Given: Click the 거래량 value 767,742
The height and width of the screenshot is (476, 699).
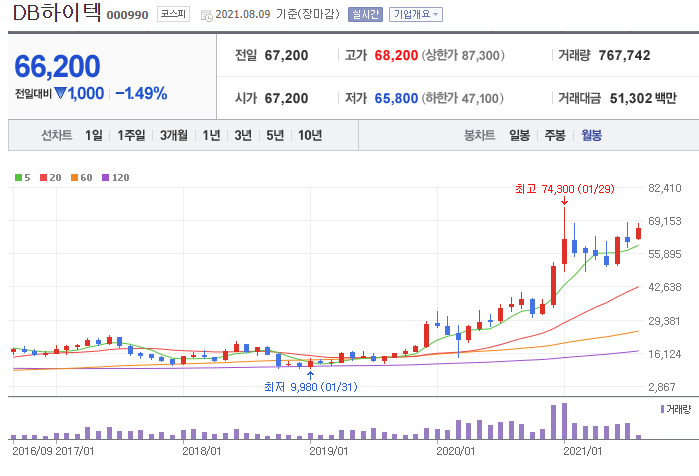Looking at the screenshot, I should point(624,55).
